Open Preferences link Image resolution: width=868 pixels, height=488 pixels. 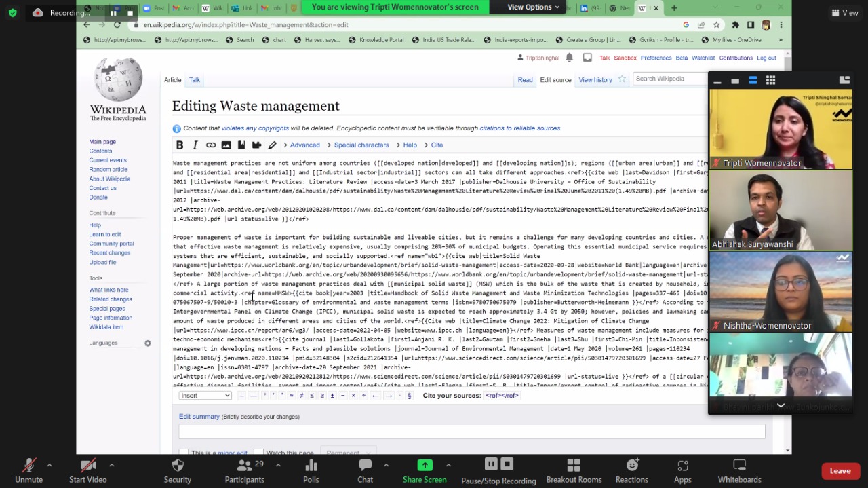pos(656,58)
